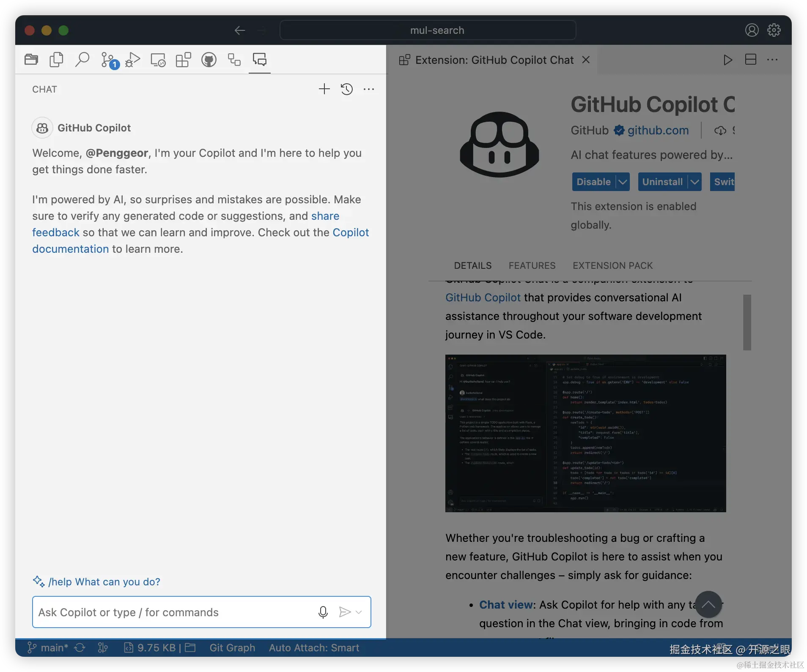Switch to the FEATURES tab

(532, 265)
